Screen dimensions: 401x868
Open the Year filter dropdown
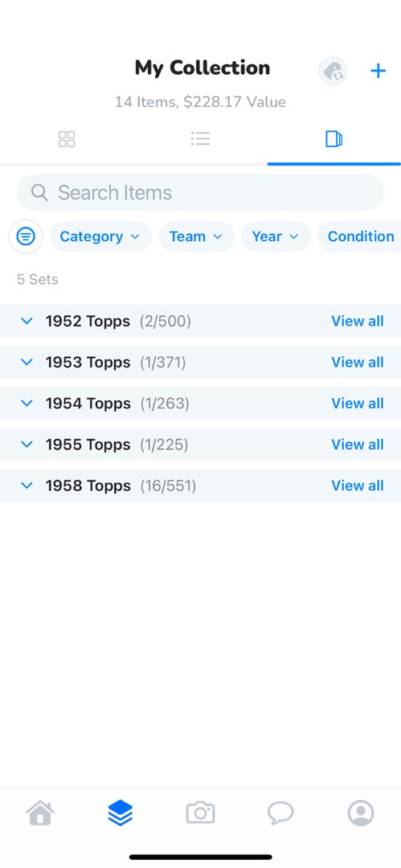276,237
